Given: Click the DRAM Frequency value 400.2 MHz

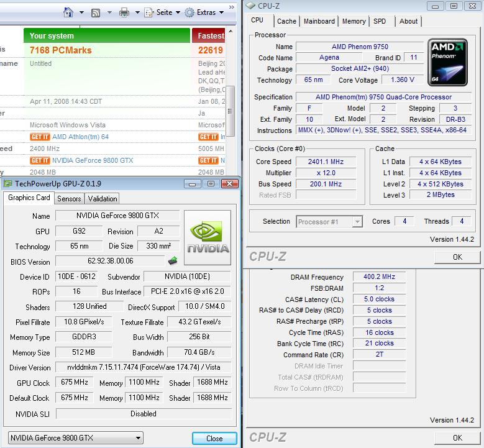Looking at the screenshot, I should [x=379, y=277].
